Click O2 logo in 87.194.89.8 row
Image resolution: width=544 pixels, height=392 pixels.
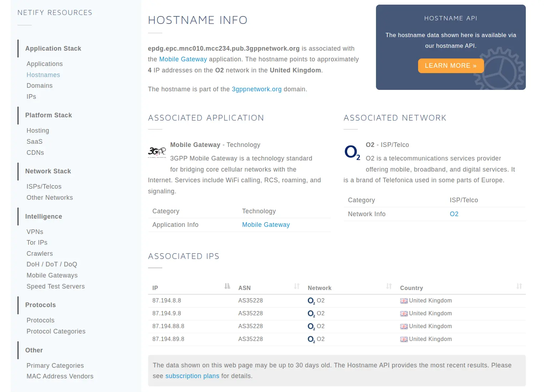(x=311, y=340)
